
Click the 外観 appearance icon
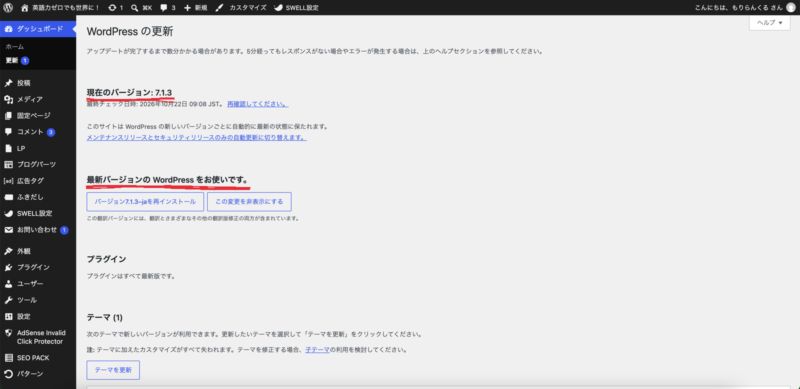coord(8,251)
